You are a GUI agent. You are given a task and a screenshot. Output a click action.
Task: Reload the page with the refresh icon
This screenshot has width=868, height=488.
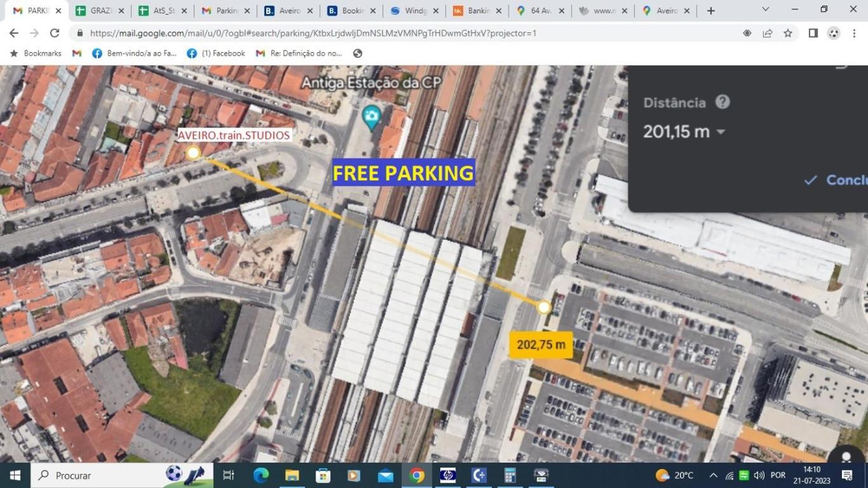55,33
